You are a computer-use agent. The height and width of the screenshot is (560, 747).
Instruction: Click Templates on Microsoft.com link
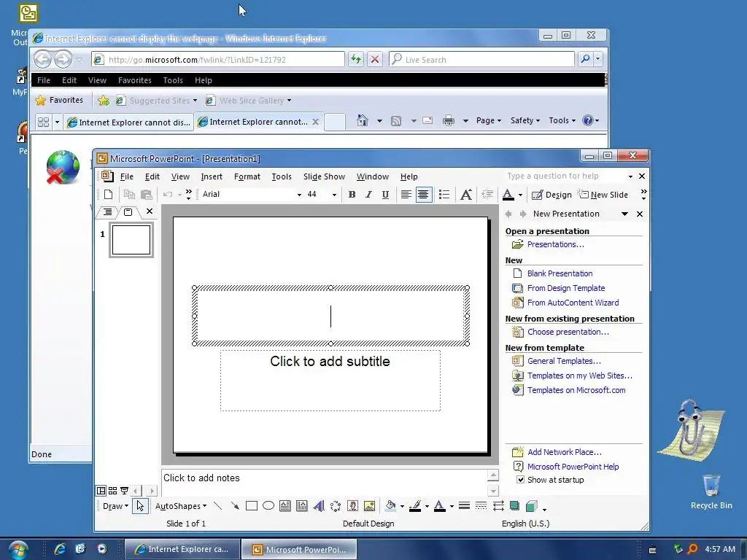(x=576, y=390)
